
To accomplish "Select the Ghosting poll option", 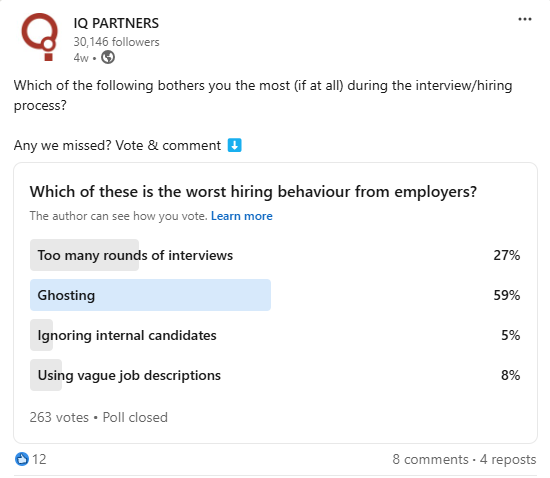I will (275, 295).
